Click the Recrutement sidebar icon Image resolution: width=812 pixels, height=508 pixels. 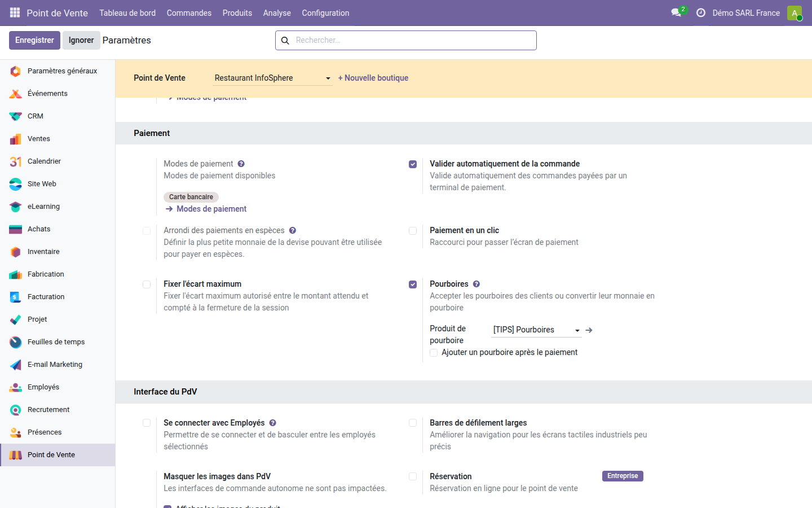pos(16,410)
